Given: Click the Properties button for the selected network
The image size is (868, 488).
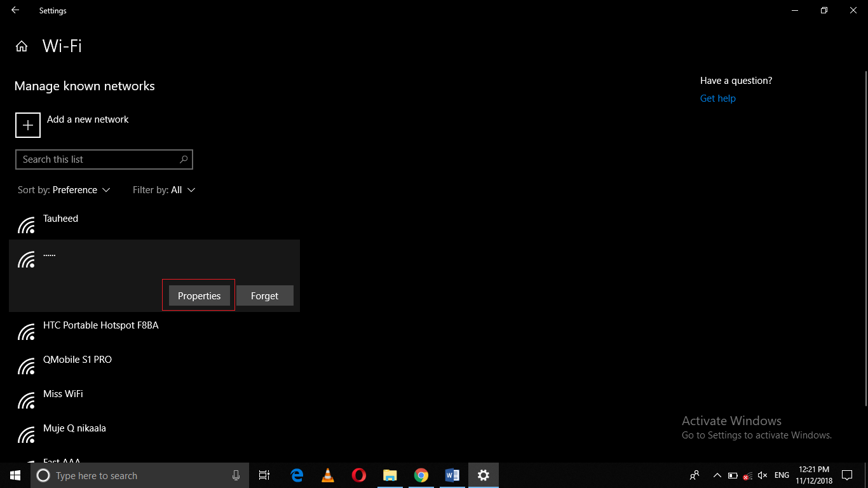Looking at the screenshot, I should pos(198,295).
